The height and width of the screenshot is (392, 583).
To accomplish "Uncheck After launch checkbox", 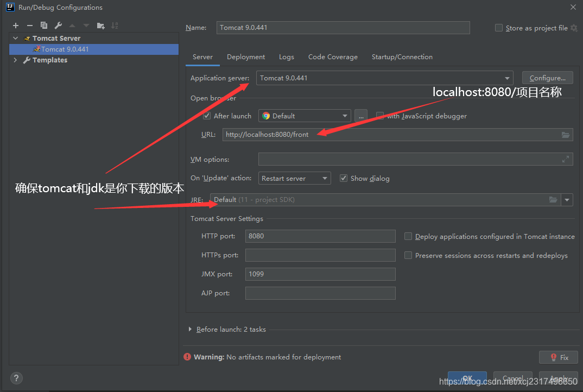I will pyautogui.click(x=207, y=116).
